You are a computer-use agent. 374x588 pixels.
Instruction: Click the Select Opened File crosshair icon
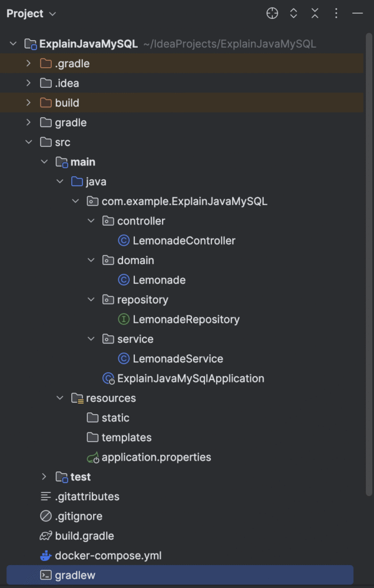click(x=272, y=14)
